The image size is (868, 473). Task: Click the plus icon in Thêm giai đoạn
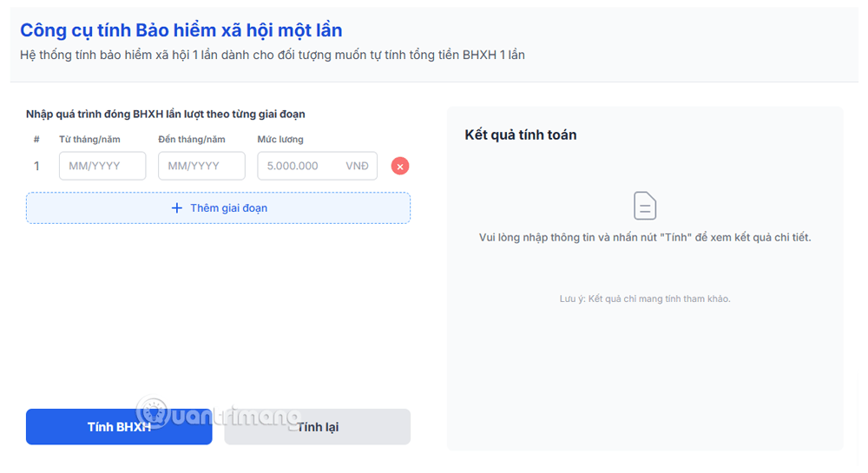pos(176,208)
